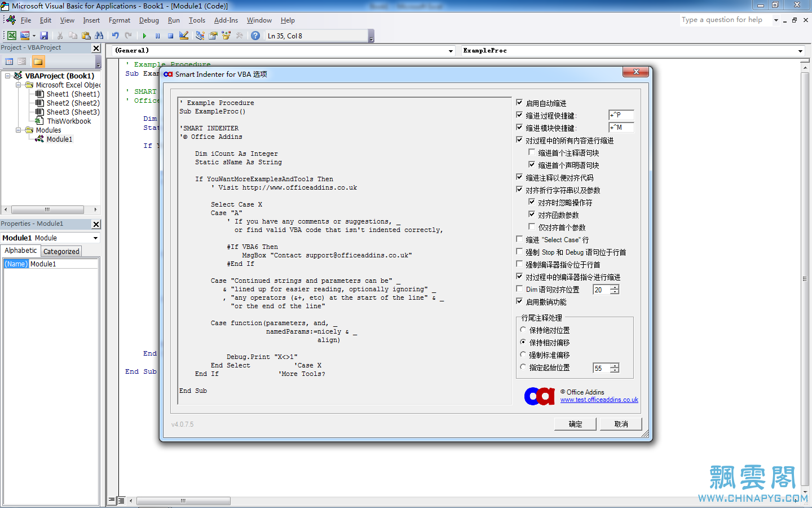Click Insert UserForm toolbar icon
812x508 pixels.
click(x=25, y=36)
